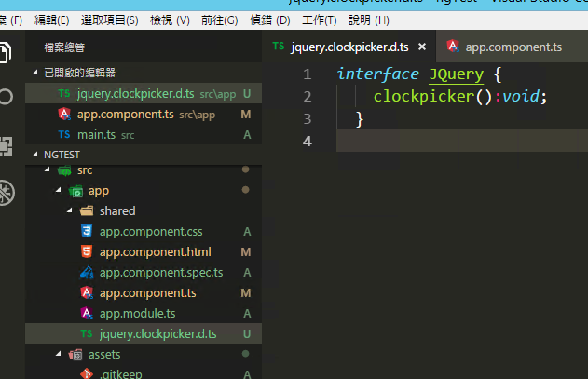Select jquery.clockpicker.d.ts in file tree

point(144,333)
